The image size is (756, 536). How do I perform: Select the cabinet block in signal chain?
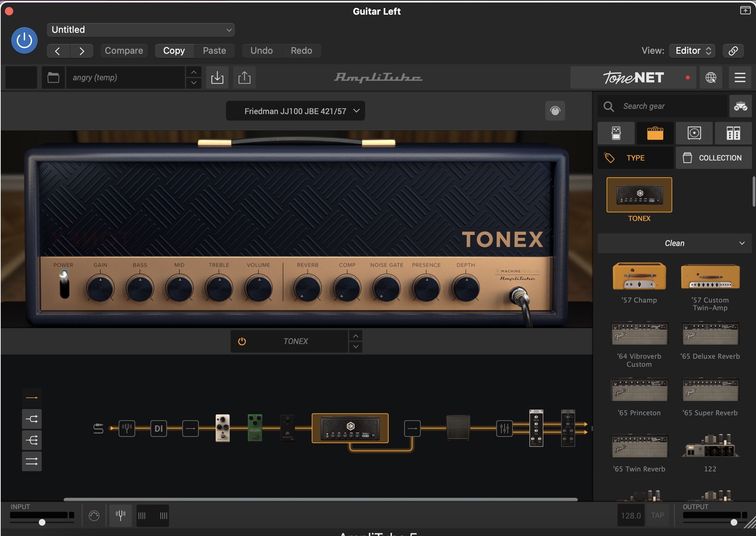coord(458,427)
